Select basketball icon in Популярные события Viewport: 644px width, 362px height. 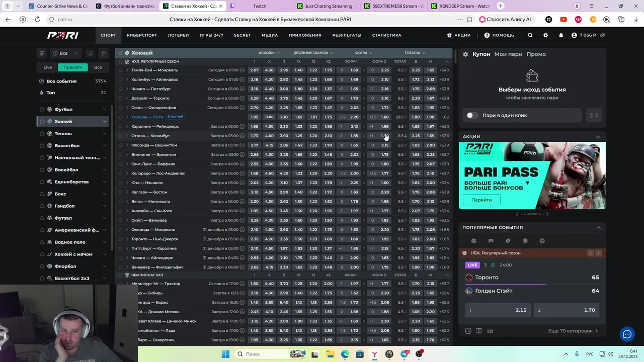(542, 241)
